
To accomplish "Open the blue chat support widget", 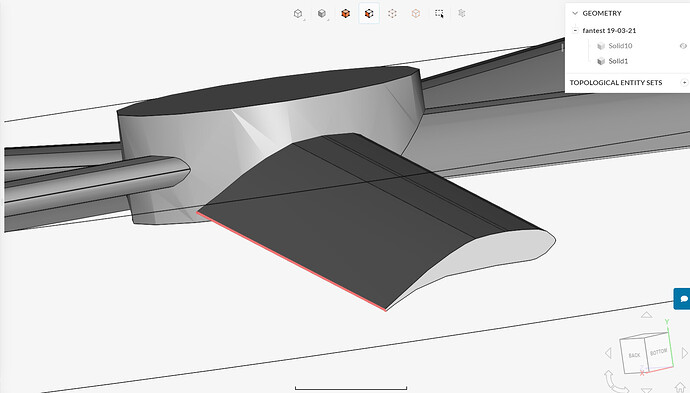I will 683,299.
